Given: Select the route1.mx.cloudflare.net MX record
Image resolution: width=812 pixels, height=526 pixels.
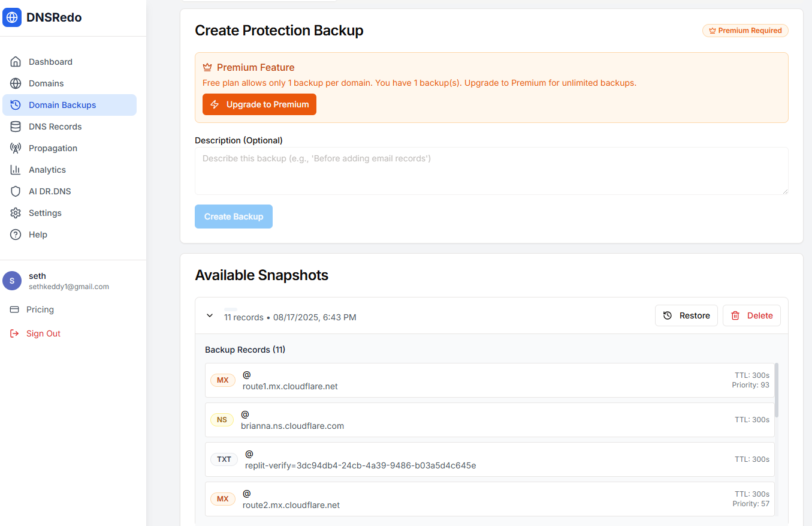Looking at the screenshot, I should [x=490, y=380].
